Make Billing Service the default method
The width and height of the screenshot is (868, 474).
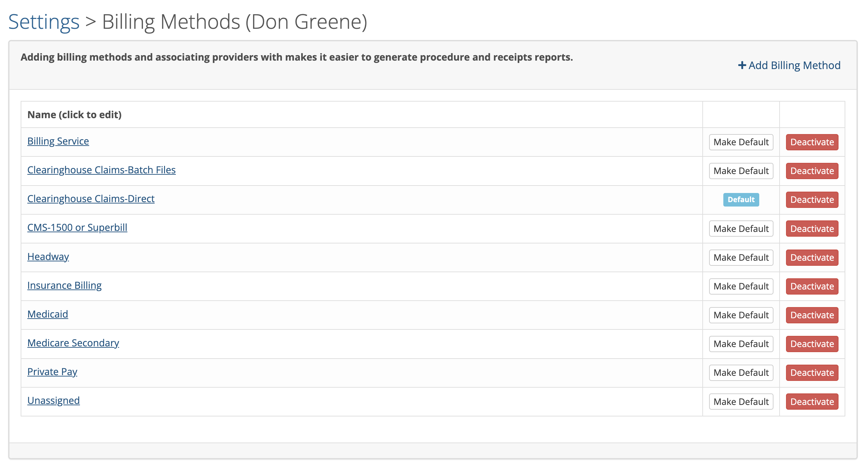coord(741,142)
